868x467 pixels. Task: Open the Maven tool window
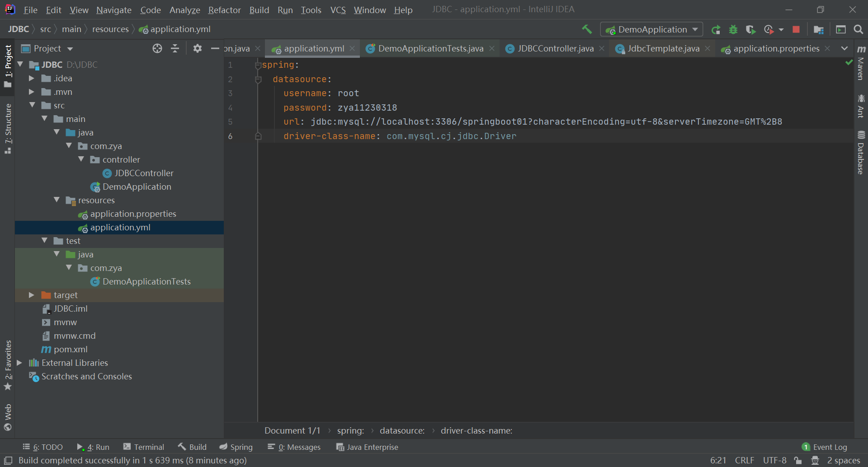tap(861, 63)
